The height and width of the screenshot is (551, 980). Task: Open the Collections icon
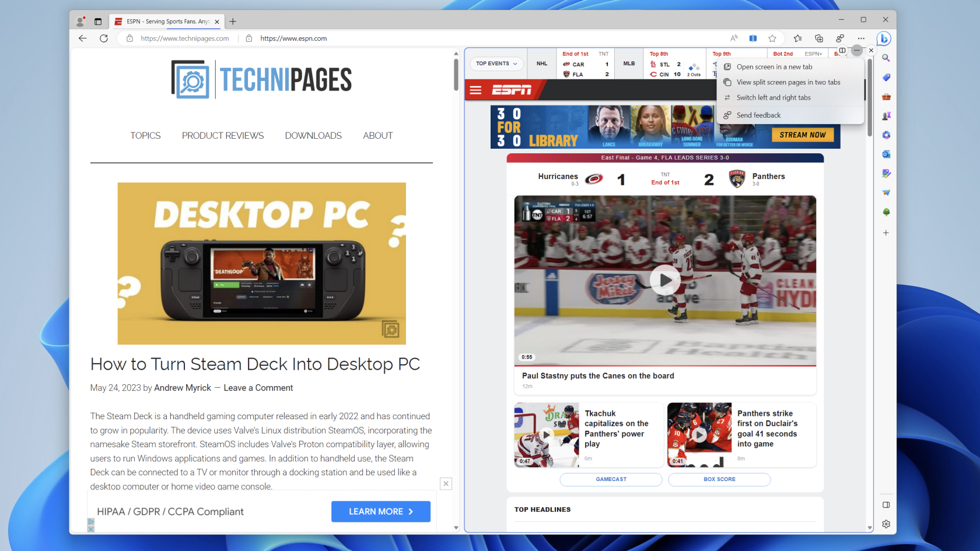point(819,38)
